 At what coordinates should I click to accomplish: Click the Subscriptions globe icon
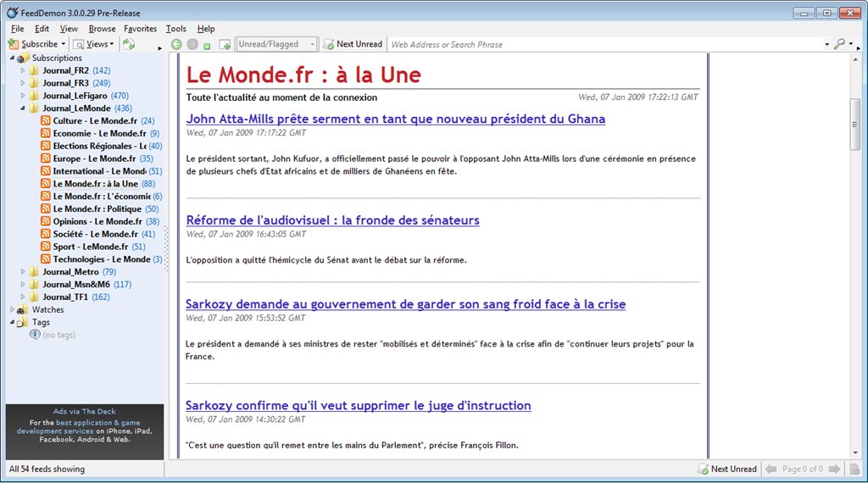(22, 58)
